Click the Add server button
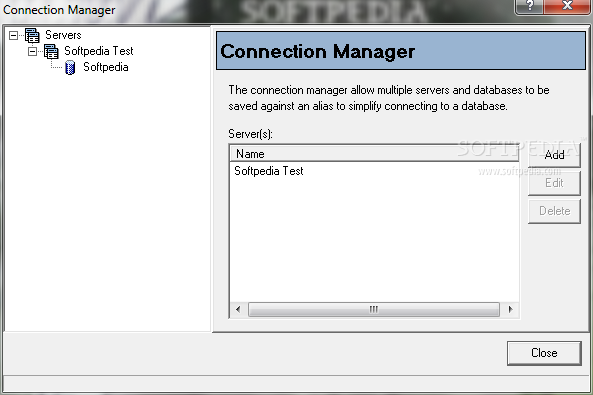 (x=554, y=155)
